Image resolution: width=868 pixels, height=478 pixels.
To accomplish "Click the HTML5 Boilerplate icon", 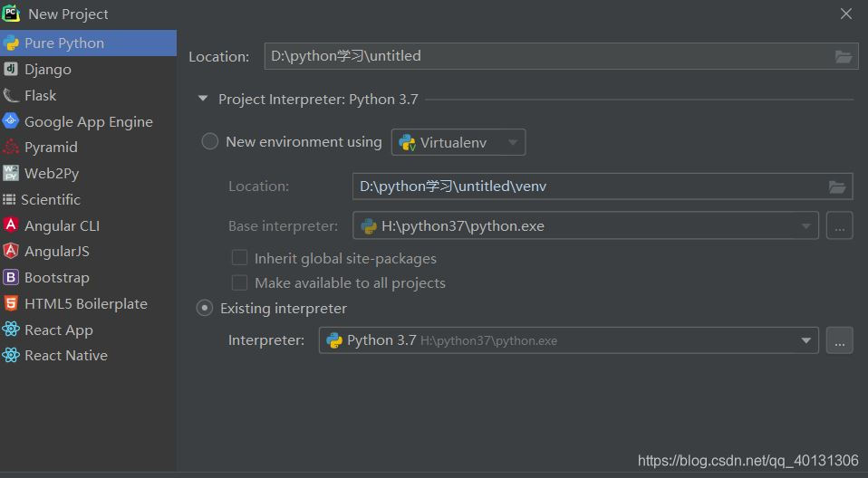I will (x=11, y=302).
